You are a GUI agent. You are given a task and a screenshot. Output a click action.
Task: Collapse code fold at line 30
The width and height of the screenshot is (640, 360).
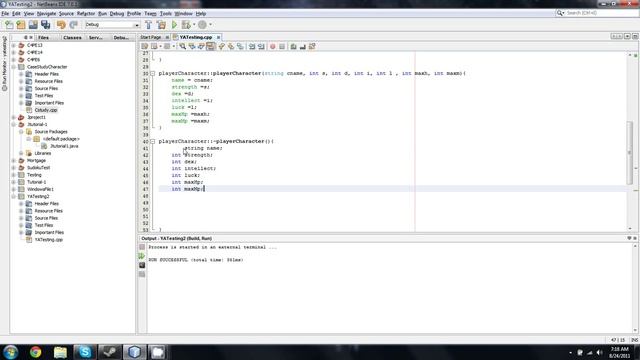tap(153, 73)
